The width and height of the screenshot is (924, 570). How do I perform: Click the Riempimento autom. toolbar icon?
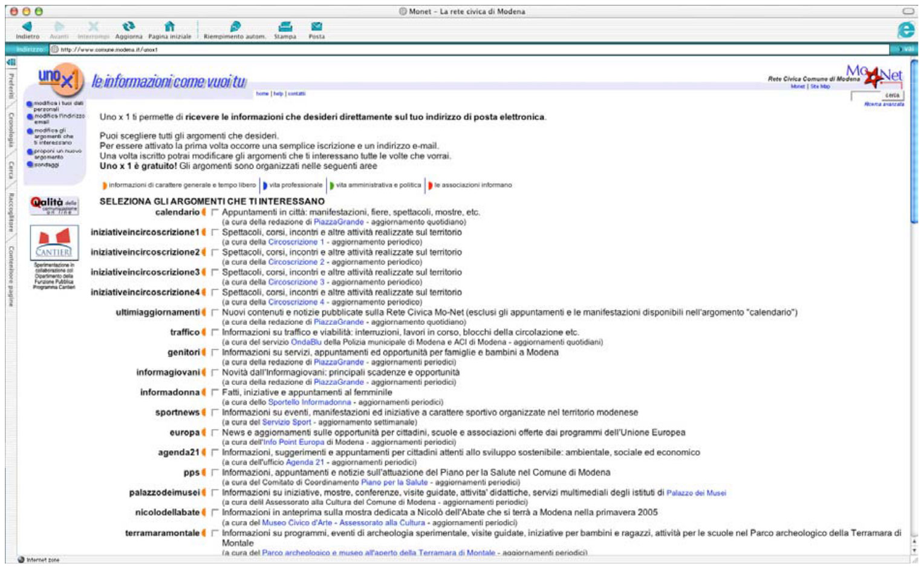click(x=235, y=27)
